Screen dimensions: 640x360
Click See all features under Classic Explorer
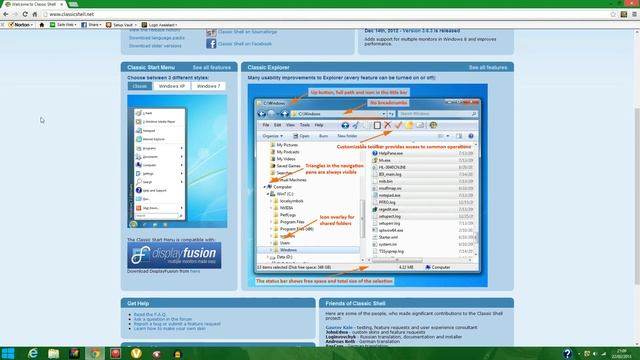pos(488,68)
